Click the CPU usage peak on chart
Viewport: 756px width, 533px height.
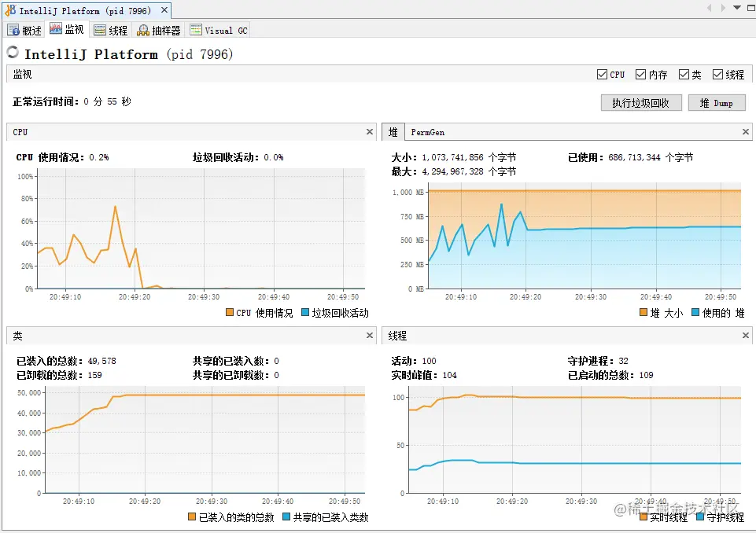pos(115,207)
